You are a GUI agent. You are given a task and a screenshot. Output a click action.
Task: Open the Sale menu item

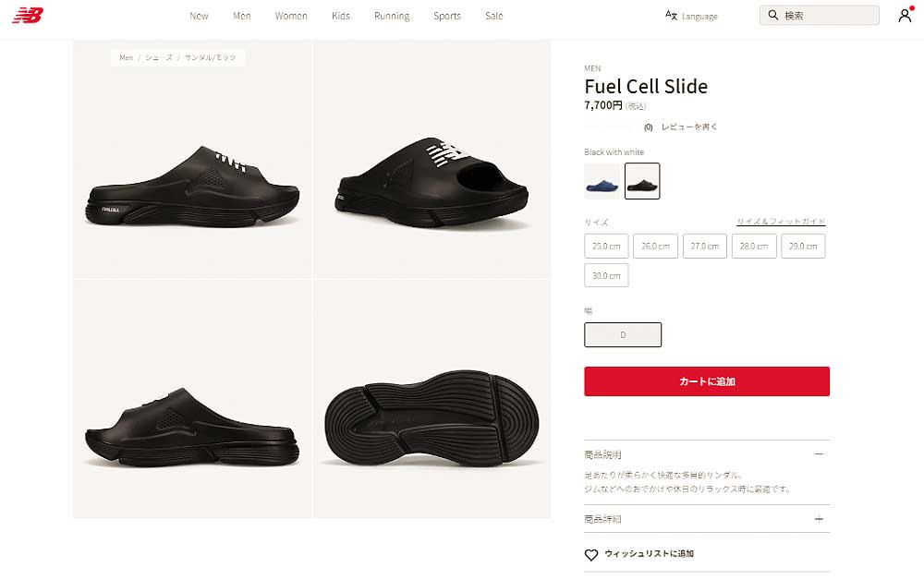(x=493, y=16)
